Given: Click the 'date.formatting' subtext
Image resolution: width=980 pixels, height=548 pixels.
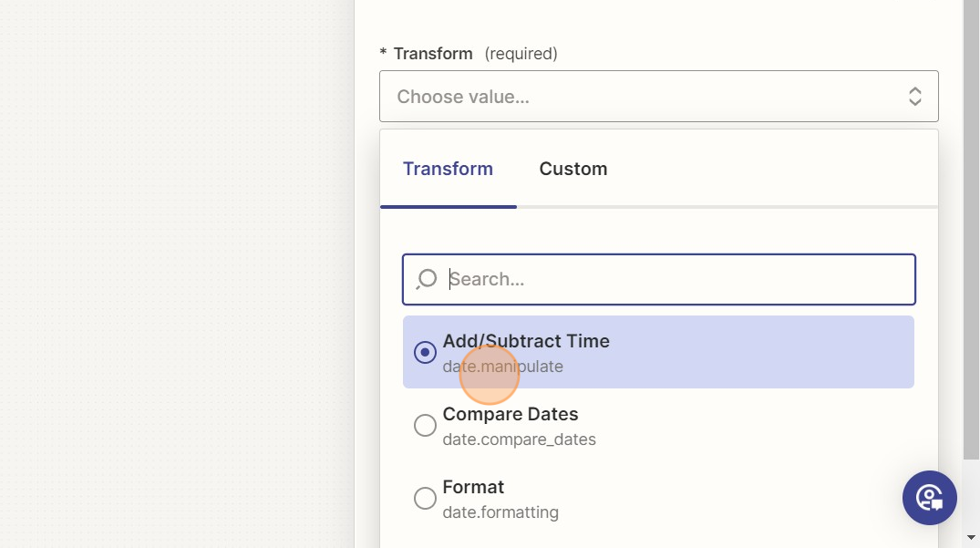Looking at the screenshot, I should pos(500,512).
